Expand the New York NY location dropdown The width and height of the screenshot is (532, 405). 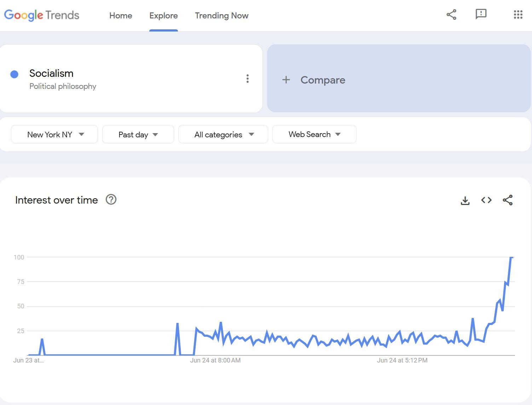(x=54, y=135)
